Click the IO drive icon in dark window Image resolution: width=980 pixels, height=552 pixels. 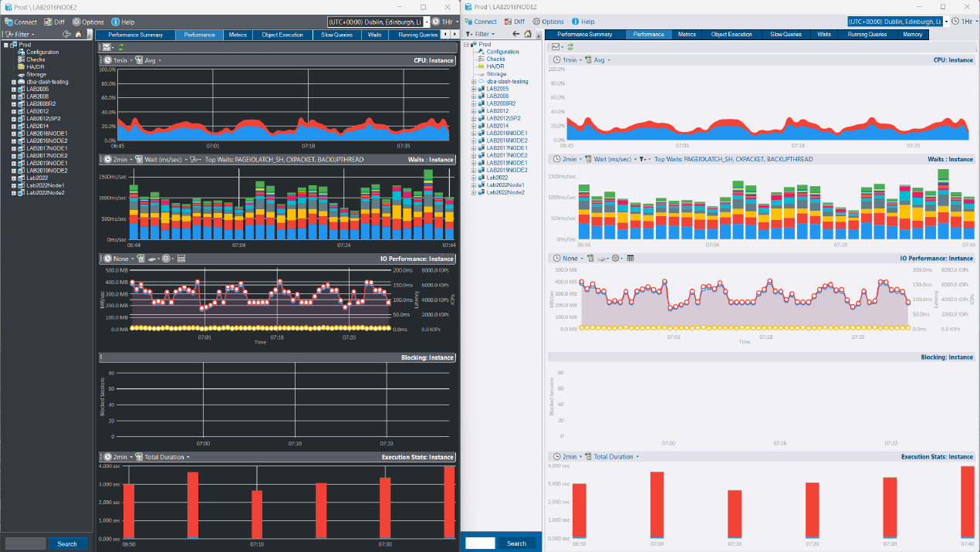pyautogui.click(x=153, y=259)
